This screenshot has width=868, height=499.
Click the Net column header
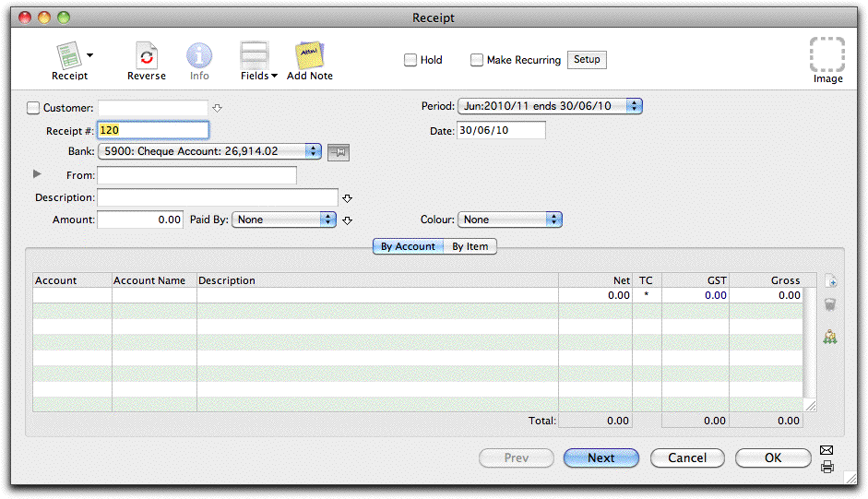595,280
